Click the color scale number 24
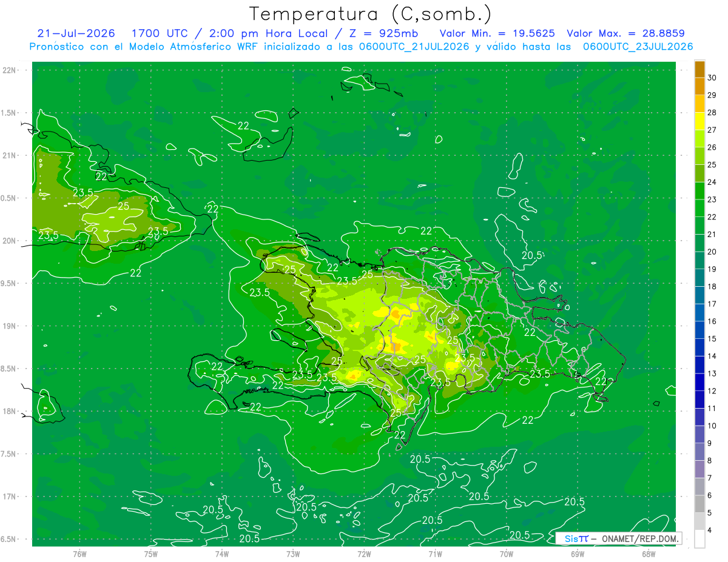The height and width of the screenshot is (562, 728). (712, 182)
